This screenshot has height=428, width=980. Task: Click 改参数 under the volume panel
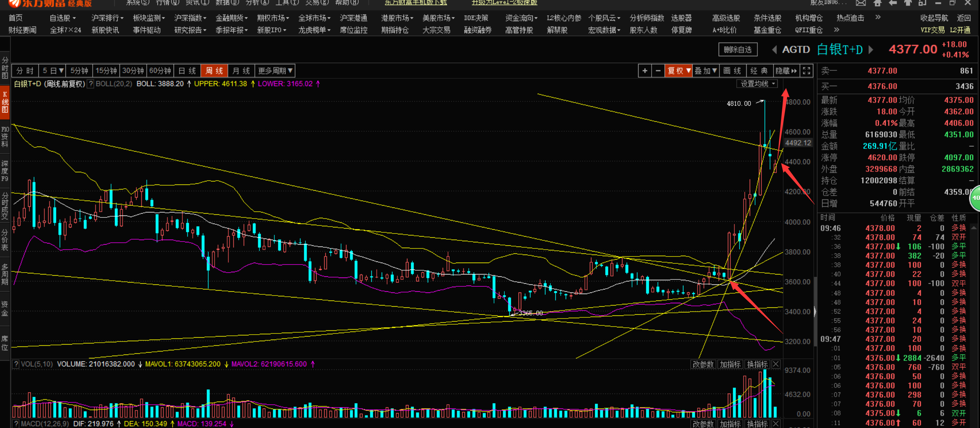tap(703, 364)
